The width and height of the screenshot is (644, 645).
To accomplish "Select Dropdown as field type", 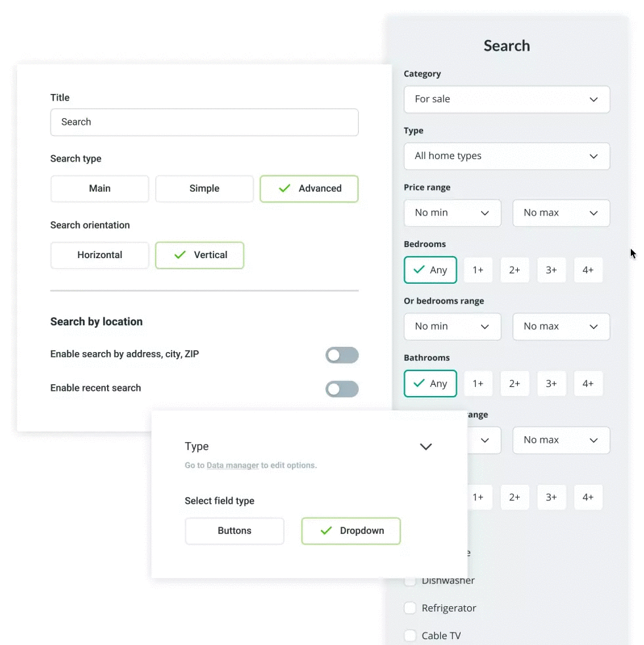I will (x=351, y=531).
